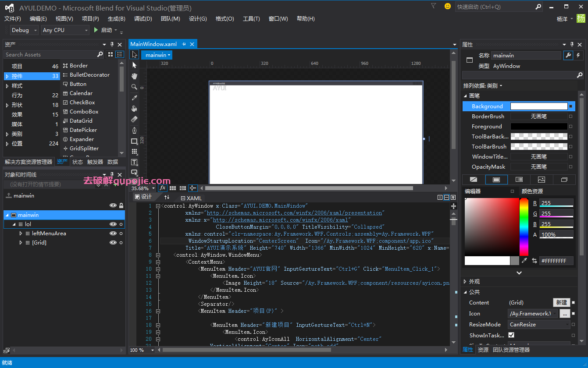Select the Zoom magnifier tool
The height and width of the screenshot is (368, 588).
(134, 87)
